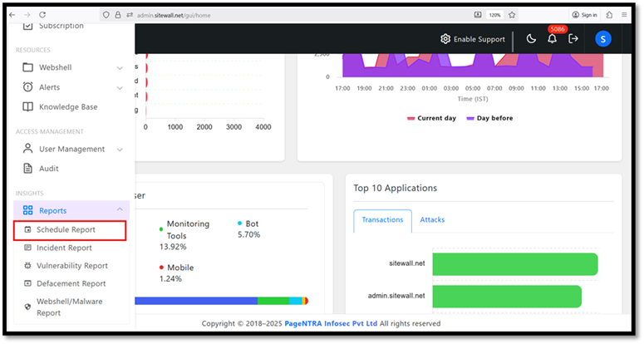Expand the Alerts menu chevron
Image resolution: width=644 pixels, height=344 pixels.
tap(120, 87)
